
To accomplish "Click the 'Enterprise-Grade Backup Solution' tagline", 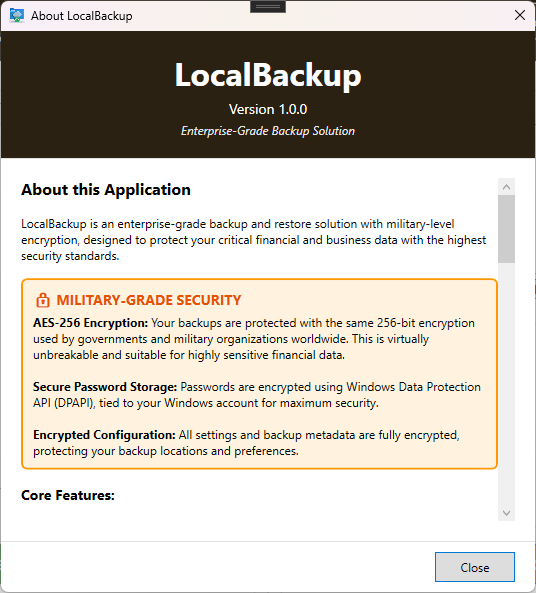I will tap(268, 131).
